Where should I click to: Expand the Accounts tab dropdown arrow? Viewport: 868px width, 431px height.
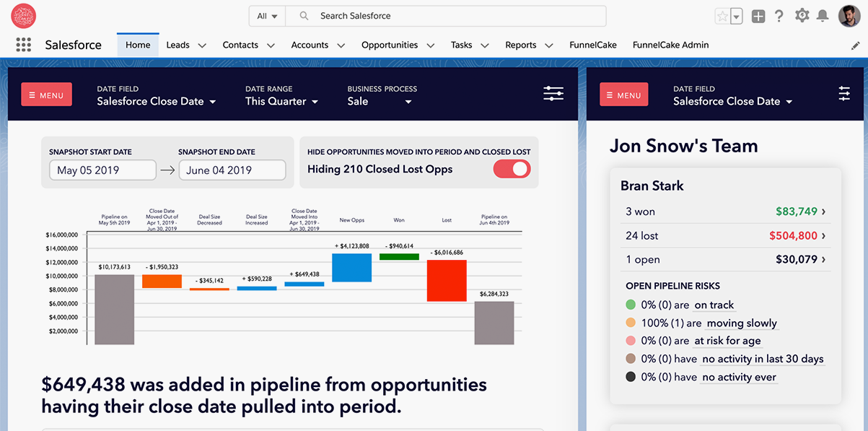341,45
